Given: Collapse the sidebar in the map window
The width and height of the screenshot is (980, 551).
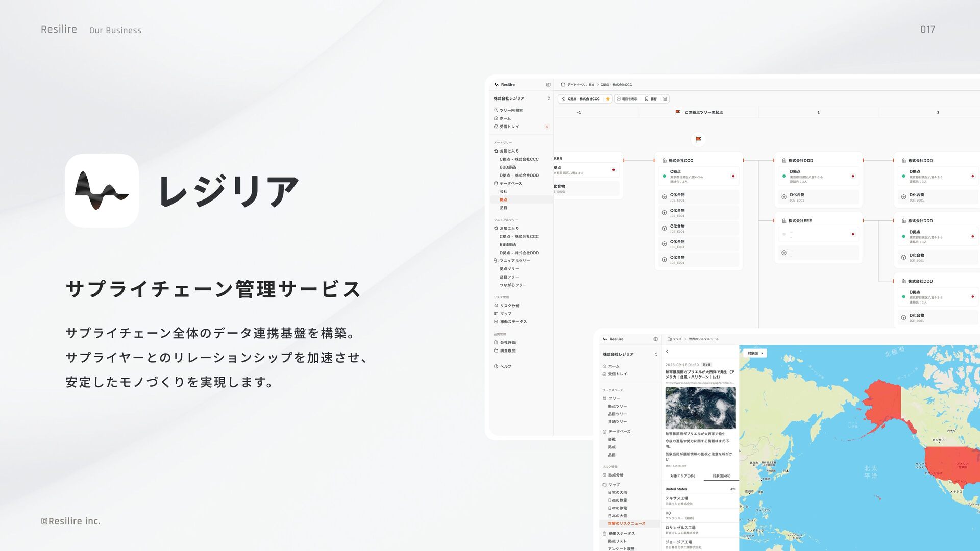Looking at the screenshot, I should pos(655,339).
